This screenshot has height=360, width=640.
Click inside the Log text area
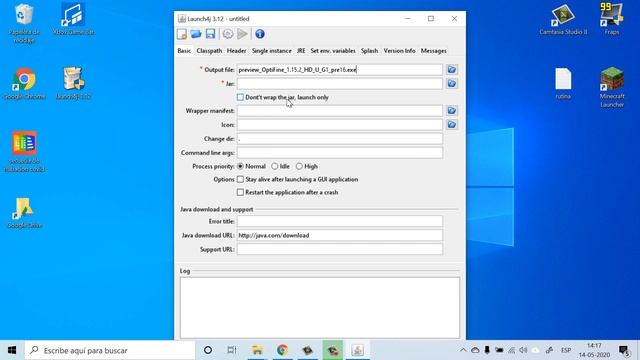(320, 308)
